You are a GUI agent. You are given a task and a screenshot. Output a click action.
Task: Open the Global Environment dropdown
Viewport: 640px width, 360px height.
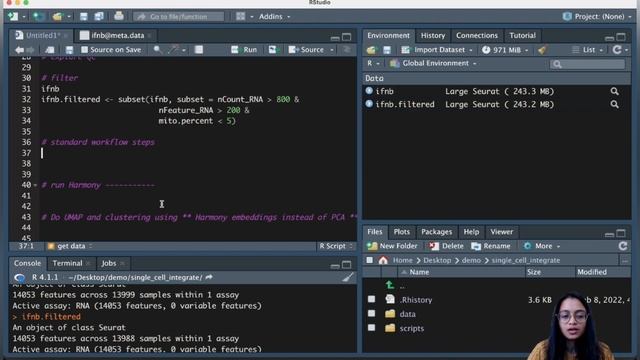[x=433, y=63]
